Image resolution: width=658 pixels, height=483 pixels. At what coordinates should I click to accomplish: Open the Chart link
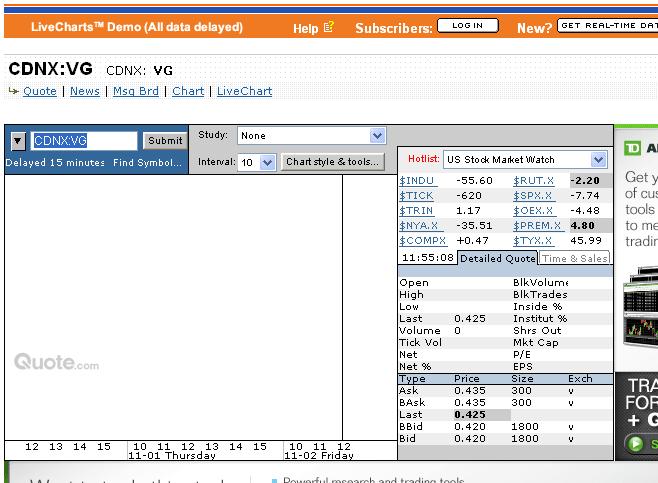[188, 91]
